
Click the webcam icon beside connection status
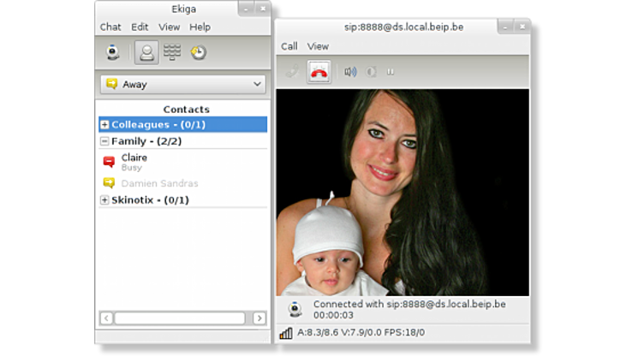[x=295, y=309]
